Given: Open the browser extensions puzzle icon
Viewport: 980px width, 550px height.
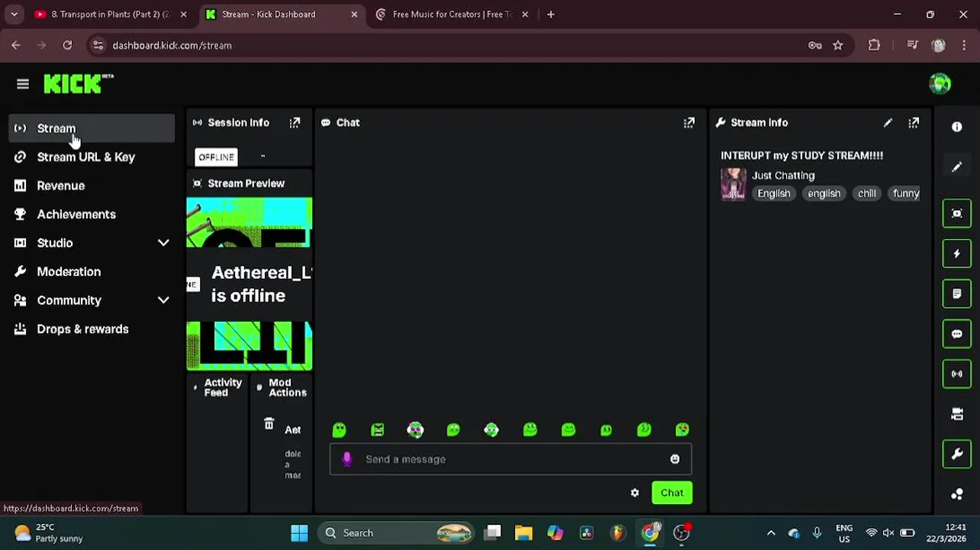Looking at the screenshot, I should tap(874, 45).
